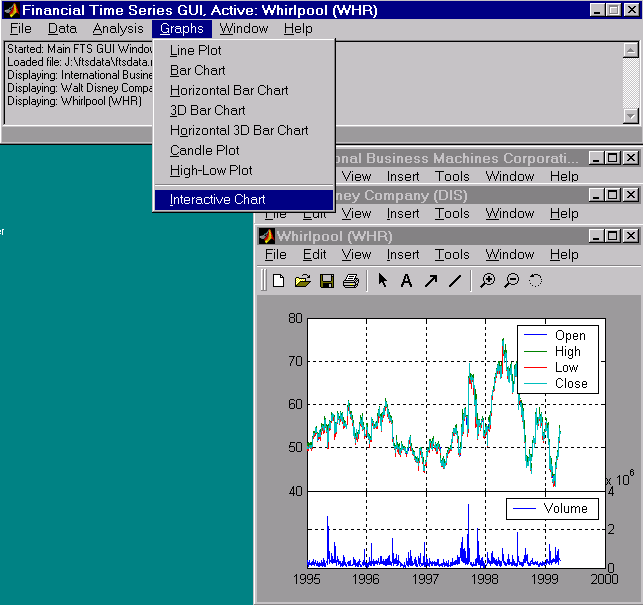643x605 pixels.
Task: Maximize the Whirlpool (WHR) window
Action: (x=613, y=236)
